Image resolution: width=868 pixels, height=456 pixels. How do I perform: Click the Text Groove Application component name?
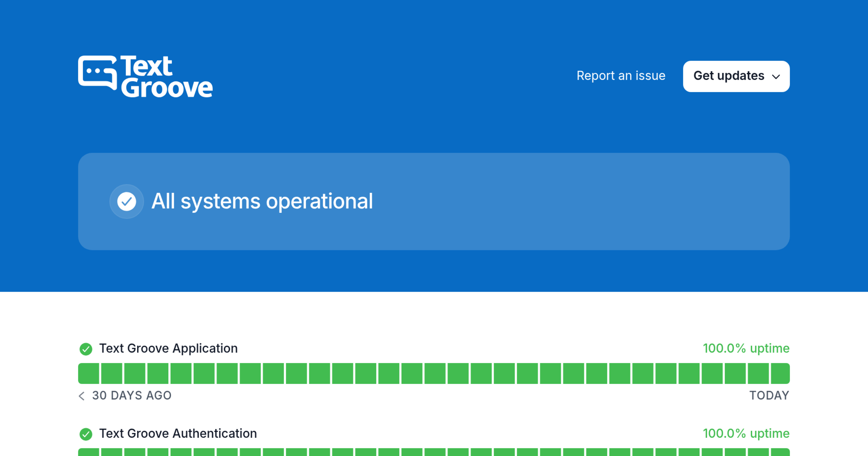pos(169,349)
